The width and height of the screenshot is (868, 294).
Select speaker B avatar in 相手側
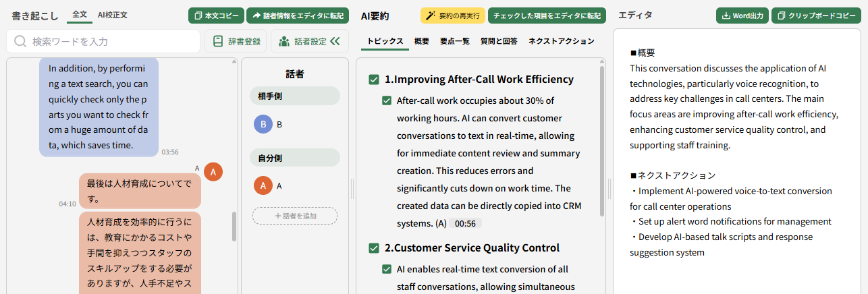click(263, 124)
